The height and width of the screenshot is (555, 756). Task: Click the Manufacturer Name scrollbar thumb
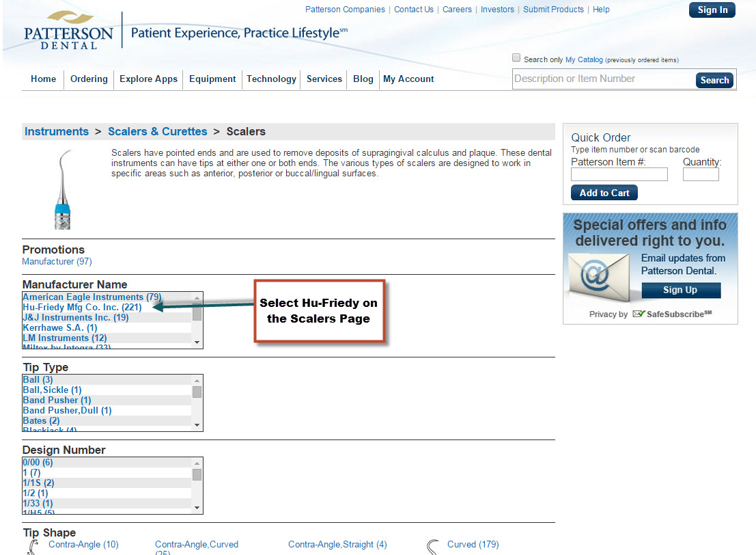pyautogui.click(x=197, y=312)
